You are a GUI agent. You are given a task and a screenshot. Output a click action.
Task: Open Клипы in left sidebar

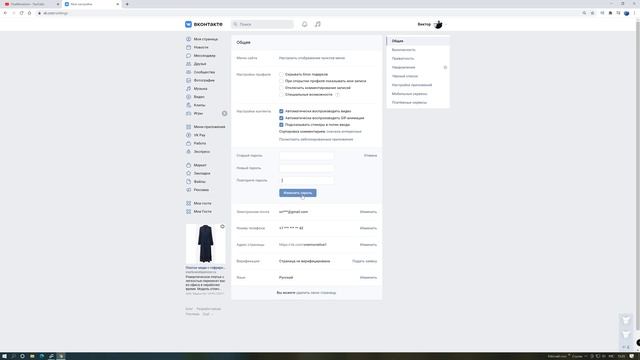pos(200,105)
